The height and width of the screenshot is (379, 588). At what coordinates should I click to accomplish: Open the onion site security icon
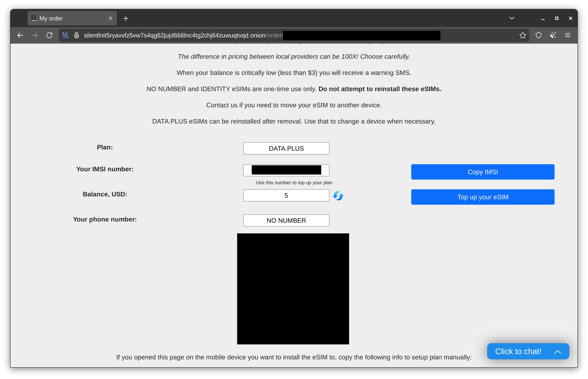pos(77,35)
